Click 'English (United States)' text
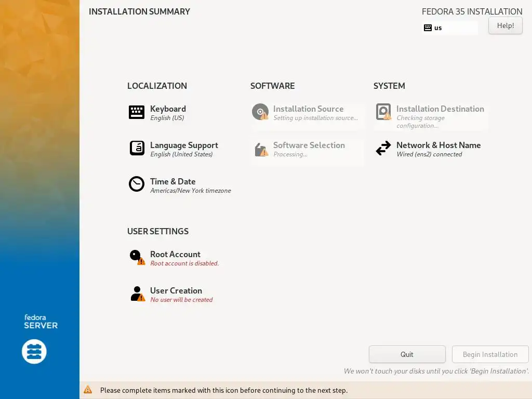The image size is (532, 399). (181, 154)
